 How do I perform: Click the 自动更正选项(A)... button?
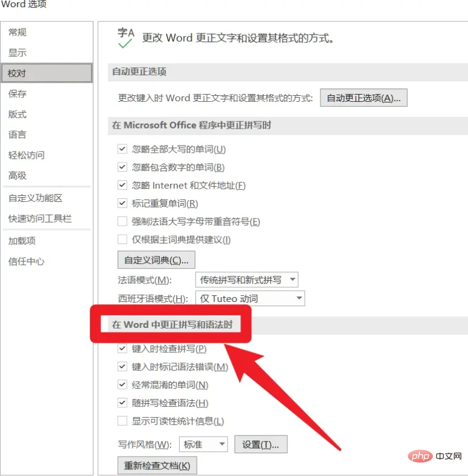[364, 98]
